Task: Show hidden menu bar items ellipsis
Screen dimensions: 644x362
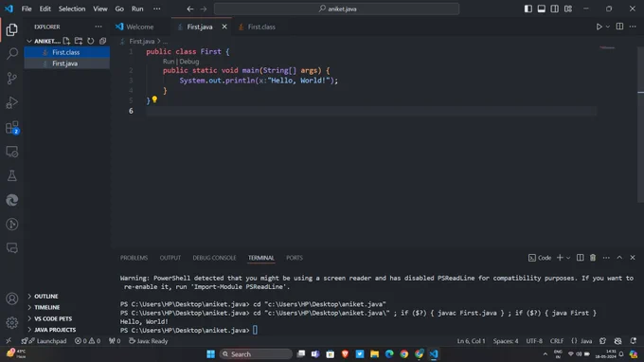Action: (157, 9)
